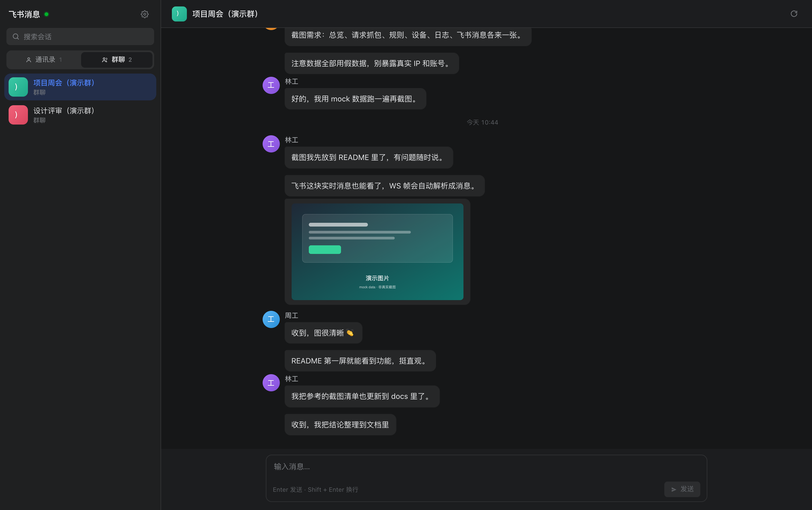The width and height of the screenshot is (812, 510).
Task: Switch to the 通讯录 tab
Action: click(44, 60)
